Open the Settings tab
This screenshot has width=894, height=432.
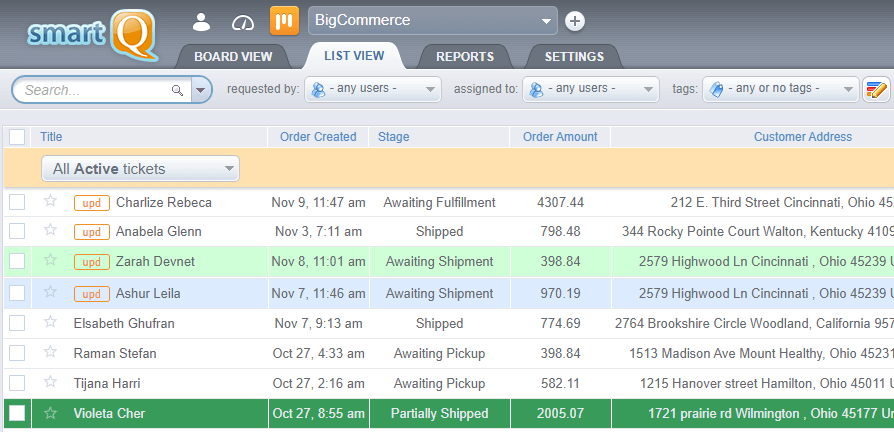[x=574, y=57]
